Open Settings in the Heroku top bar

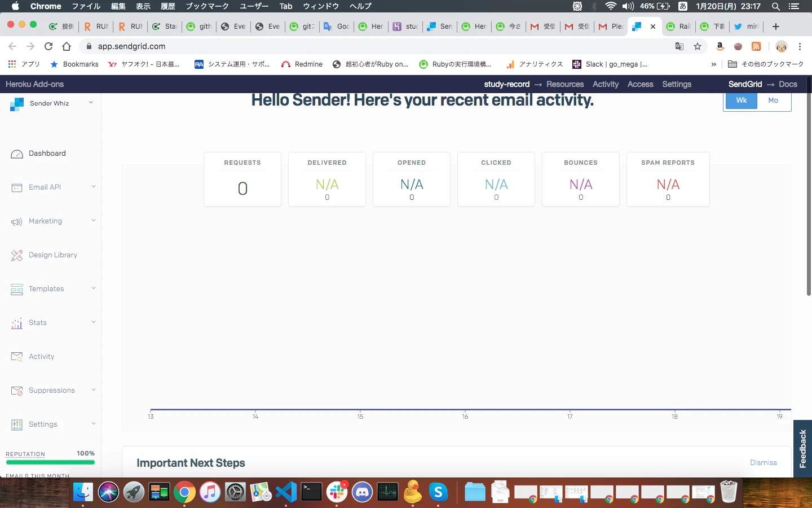pyautogui.click(x=677, y=84)
